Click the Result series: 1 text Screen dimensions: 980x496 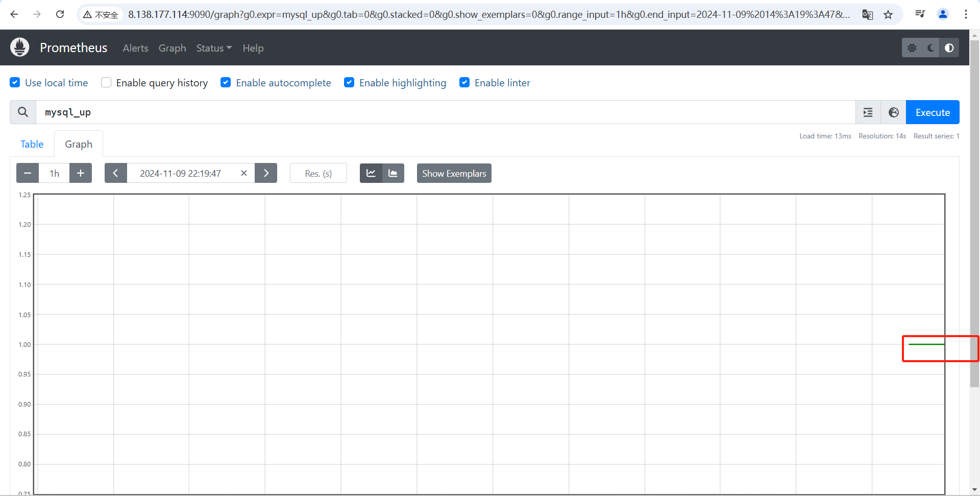[x=937, y=136]
